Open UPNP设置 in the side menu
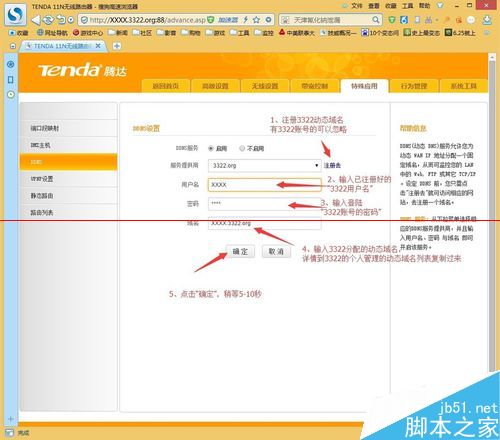 point(69,179)
